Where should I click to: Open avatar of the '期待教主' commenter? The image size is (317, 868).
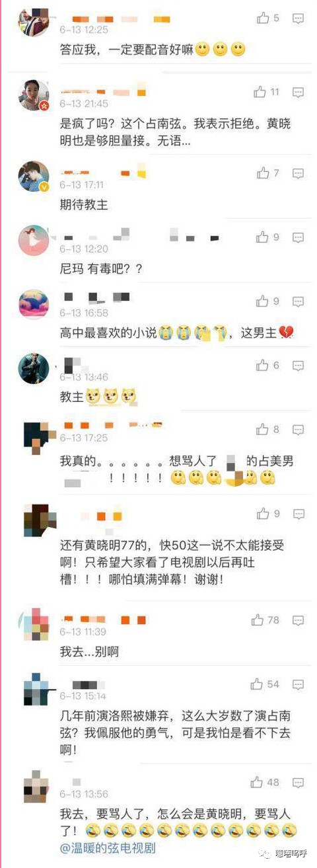pyautogui.click(x=33, y=177)
